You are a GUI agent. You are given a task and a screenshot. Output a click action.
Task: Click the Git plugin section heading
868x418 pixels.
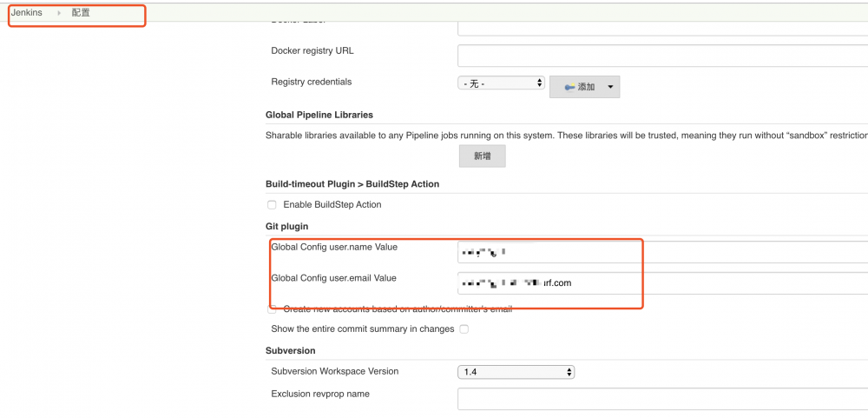pyautogui.click(x=287, y=227)
